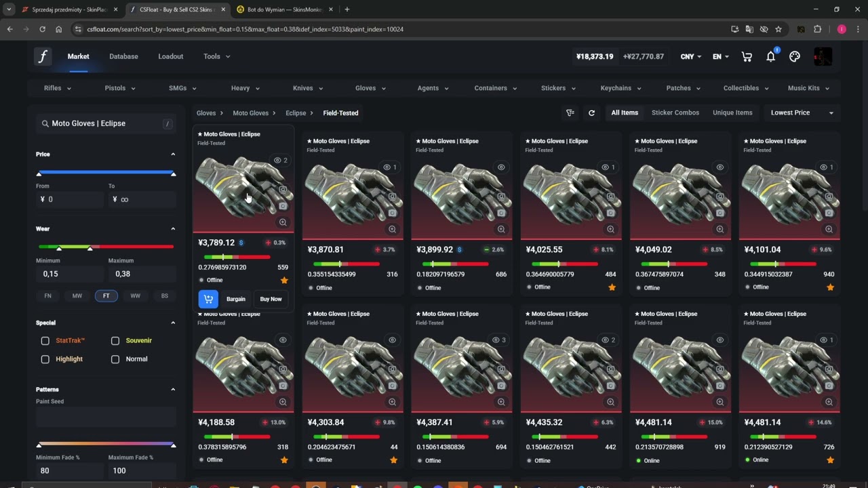Expand the Pistols category dropdown

click(120, 88)
